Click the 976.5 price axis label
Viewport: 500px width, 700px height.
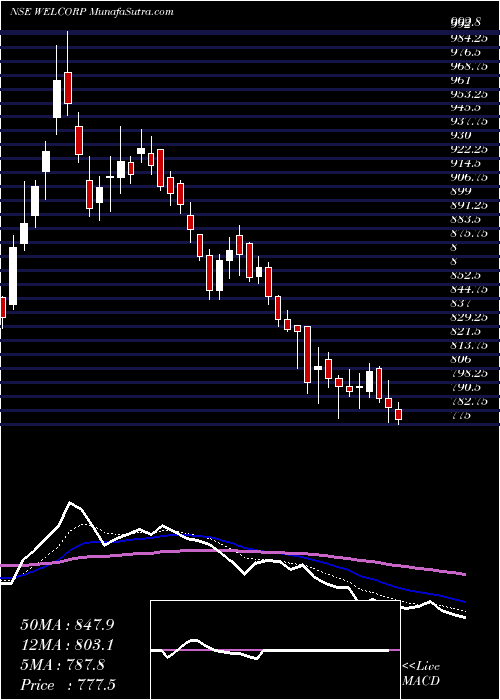466,52
